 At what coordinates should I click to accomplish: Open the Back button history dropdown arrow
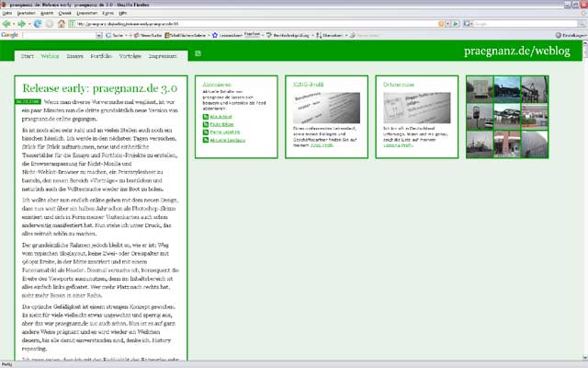14,24
